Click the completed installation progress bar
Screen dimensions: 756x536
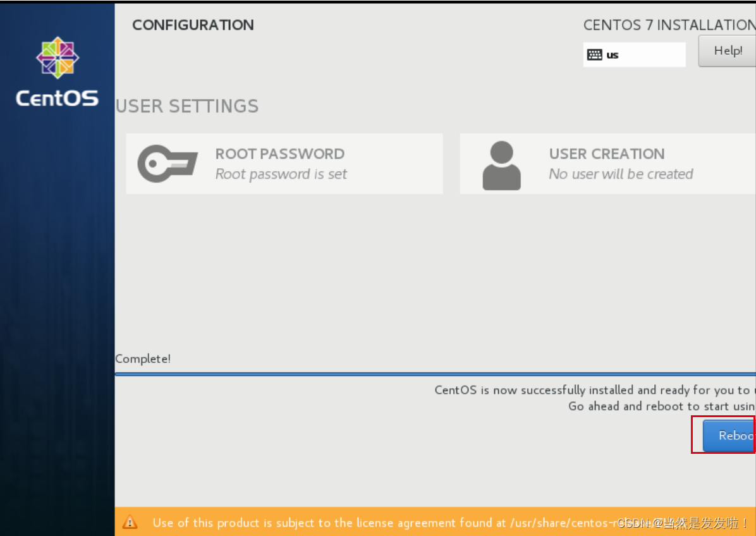pyautogui.click(x=436, y=374)
